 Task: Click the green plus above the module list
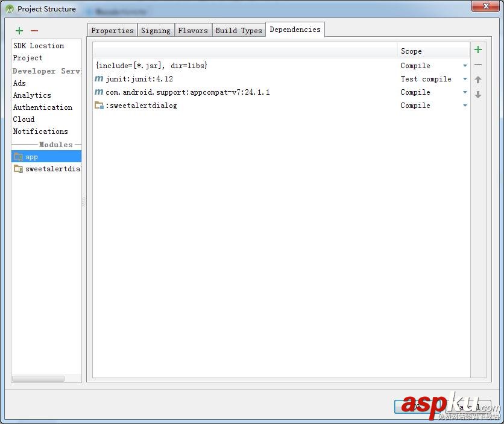click(x=19, y=31)
